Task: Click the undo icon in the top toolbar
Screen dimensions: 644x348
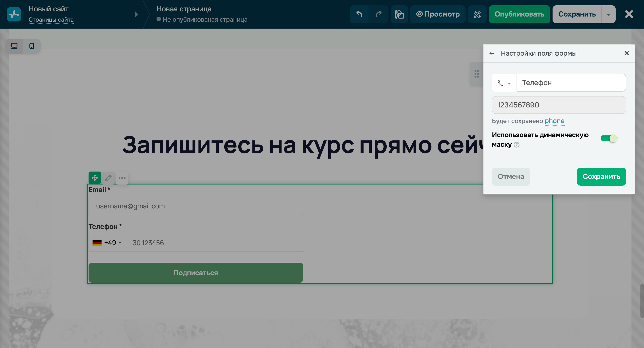Action: click(359, 14)
